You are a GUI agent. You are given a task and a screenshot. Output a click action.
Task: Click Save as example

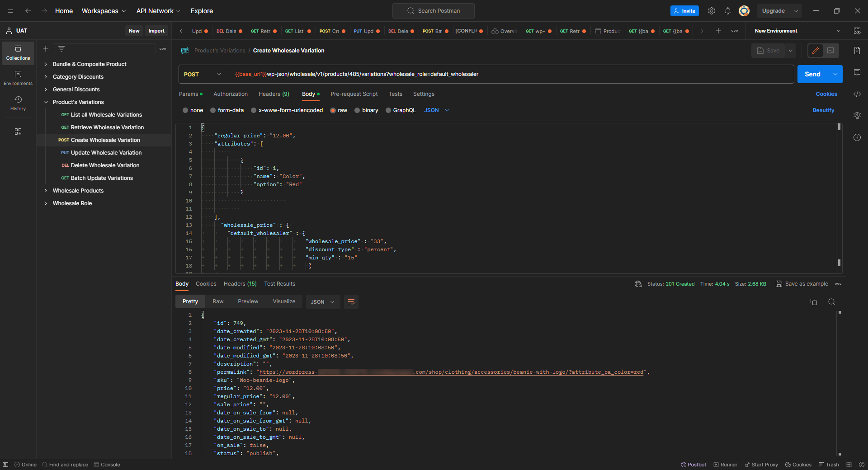click(802, 284)
